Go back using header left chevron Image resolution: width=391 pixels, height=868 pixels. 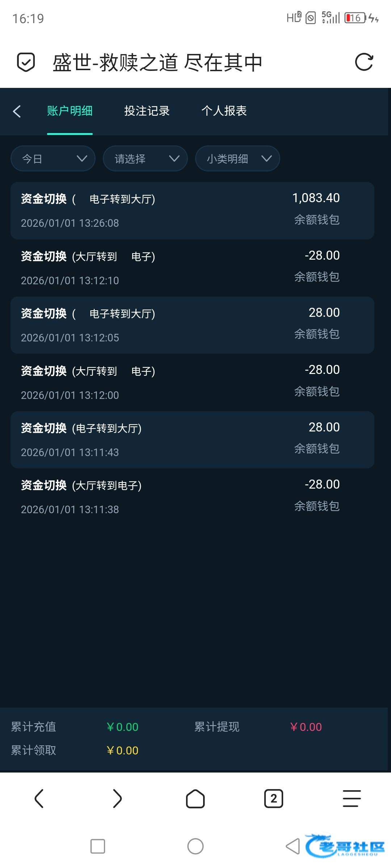tap(17, 111)
